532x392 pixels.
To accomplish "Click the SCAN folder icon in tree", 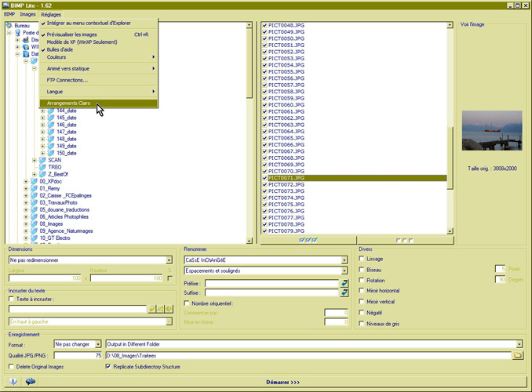I will 43,160.
